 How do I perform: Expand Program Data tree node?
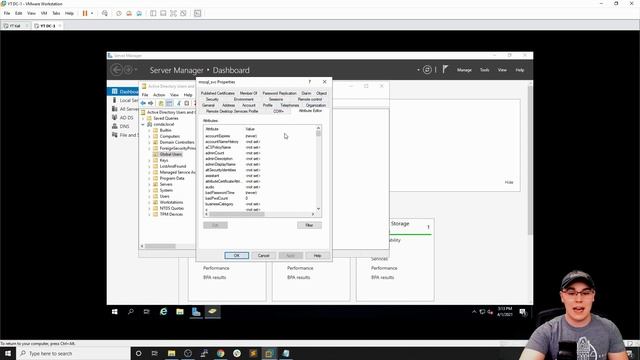pos(149,178)
